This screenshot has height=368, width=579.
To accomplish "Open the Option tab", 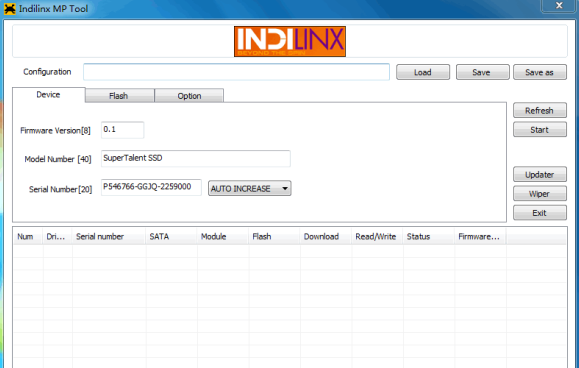I will click(x=189, y=96).
